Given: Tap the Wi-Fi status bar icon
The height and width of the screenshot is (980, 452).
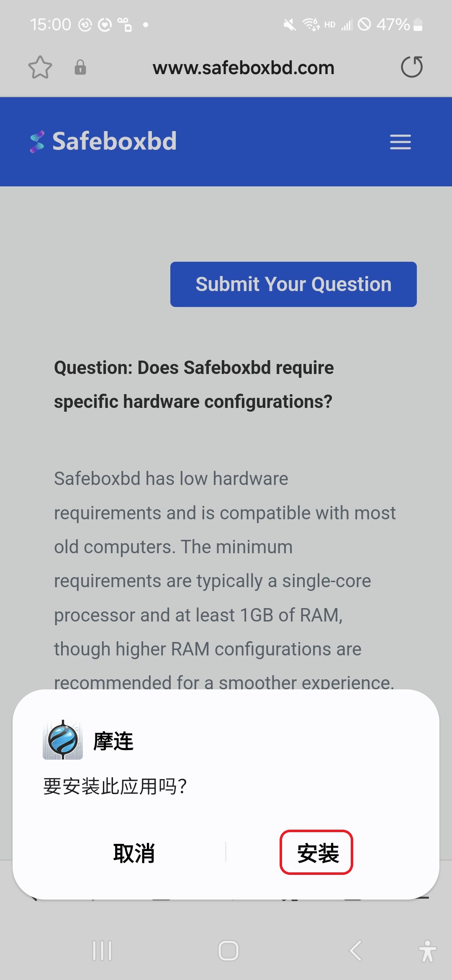Looking at the screenshot, I should click(311, 25).
